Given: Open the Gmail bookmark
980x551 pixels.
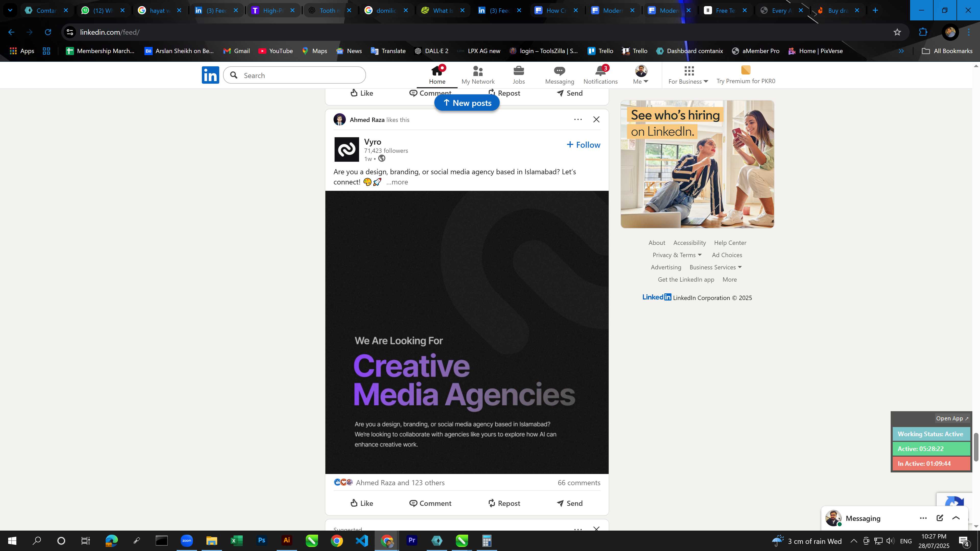Looking at the screenshot, I should (237, 51).
